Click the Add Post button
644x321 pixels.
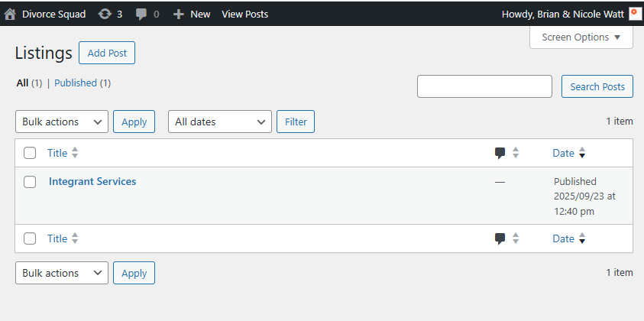pos(107,53)
